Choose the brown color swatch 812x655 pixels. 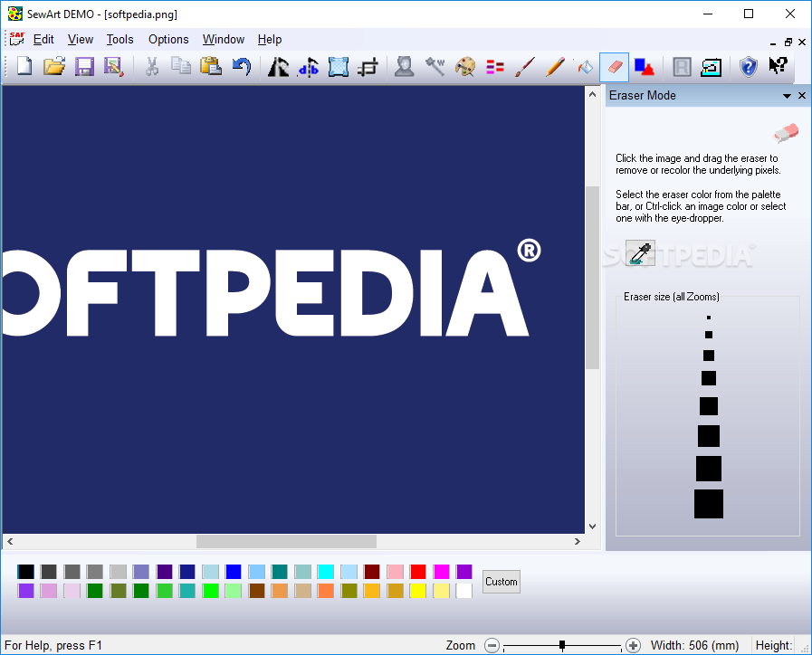256,591
